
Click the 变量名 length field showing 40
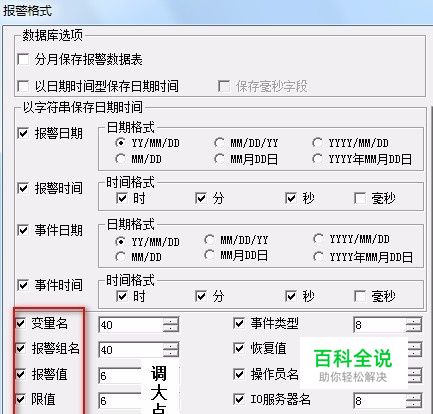coord(131,325)
